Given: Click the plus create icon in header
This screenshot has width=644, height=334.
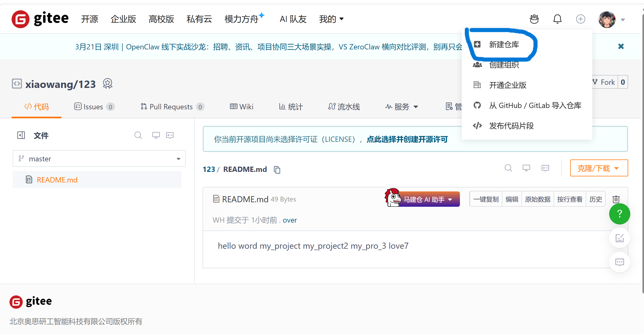Looking at the screenshot, I should click(x=580, y=19).
